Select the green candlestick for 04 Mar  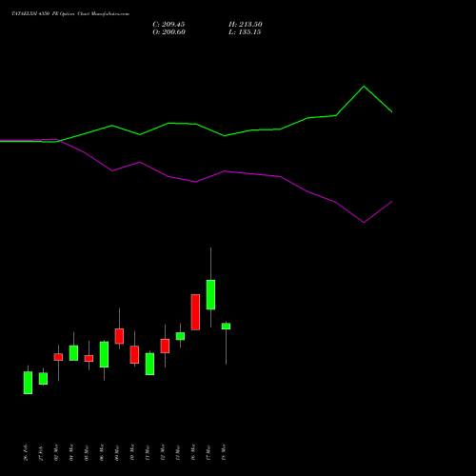(x=73, y=353)
